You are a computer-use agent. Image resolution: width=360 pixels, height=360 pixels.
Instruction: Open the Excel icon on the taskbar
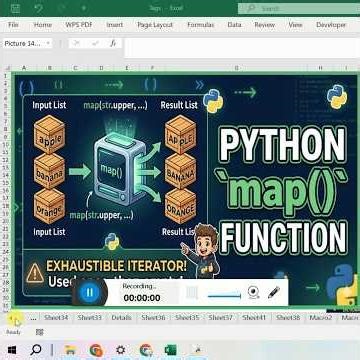point(170,350)
